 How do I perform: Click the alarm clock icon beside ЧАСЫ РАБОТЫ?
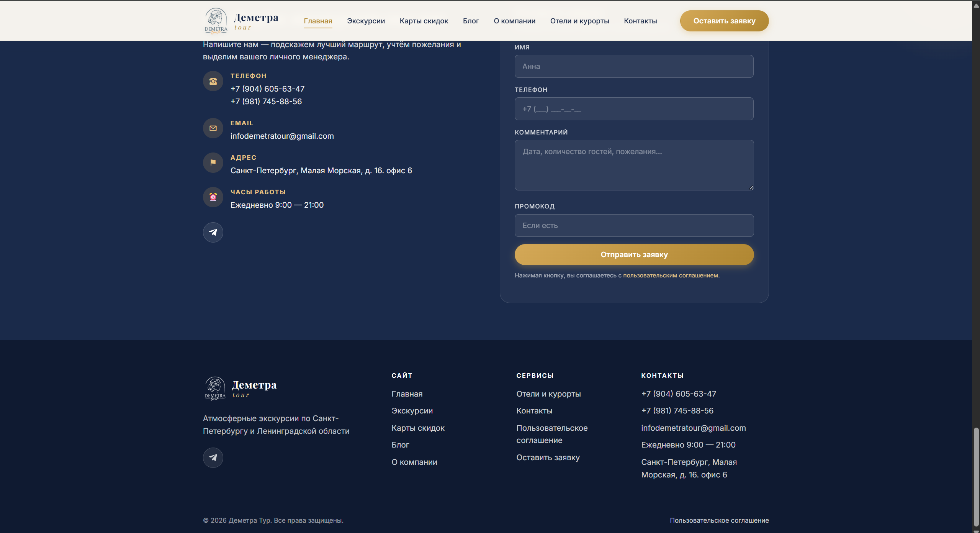point(213,197)
